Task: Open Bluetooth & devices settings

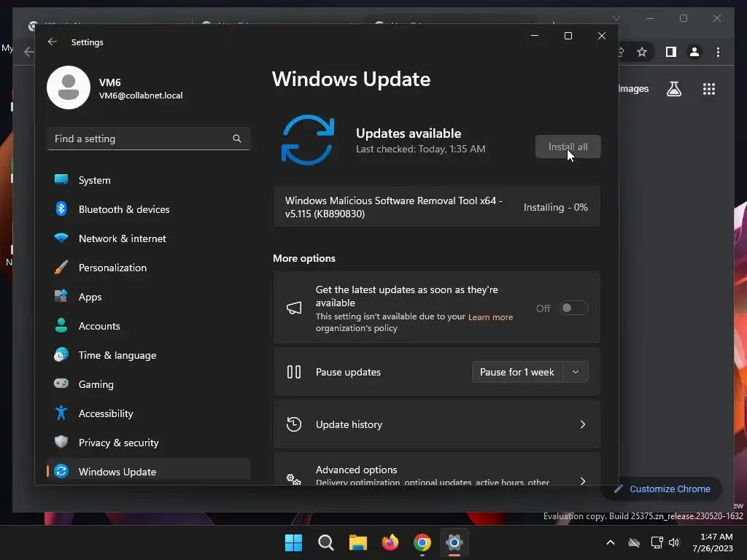Action: tap(149, 209)
